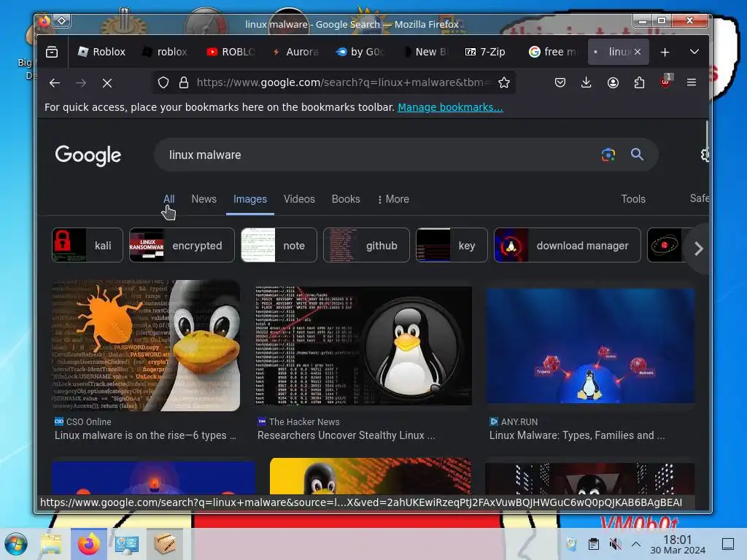Switch to the Roblox tab
The width and height of the screenshot is (747, 560).
coord(101,52)
